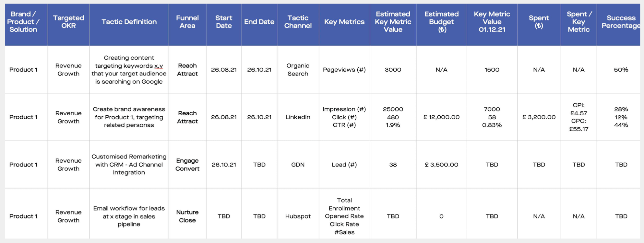Click the Customised Remarketing tactic definition cell
This screenshot has height=243, width=644.
[129, 165]
